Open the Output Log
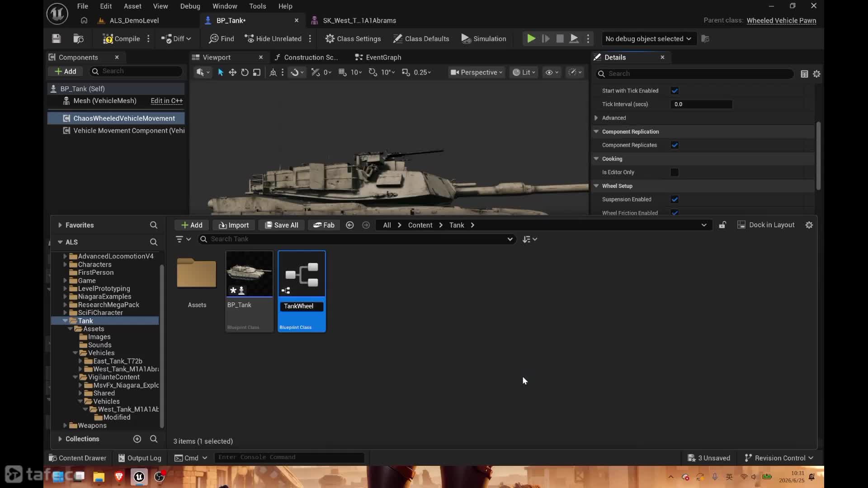 (x=140, y=458)
